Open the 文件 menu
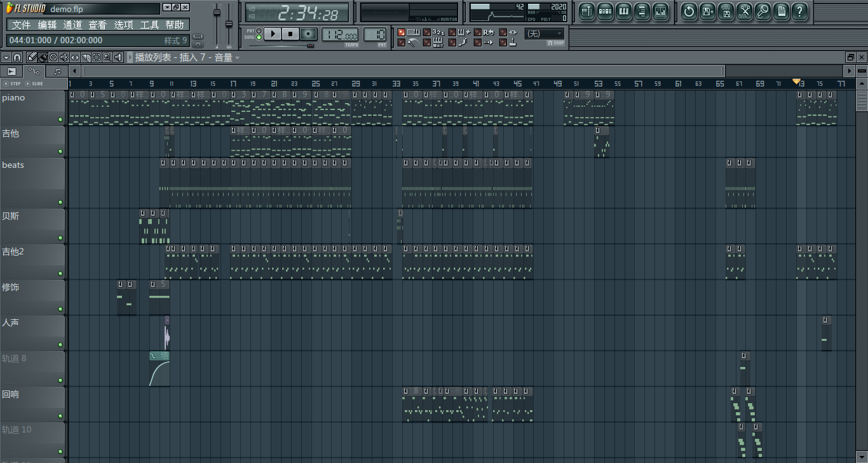Viewport: 868px width, 463px height. (22, 25)
